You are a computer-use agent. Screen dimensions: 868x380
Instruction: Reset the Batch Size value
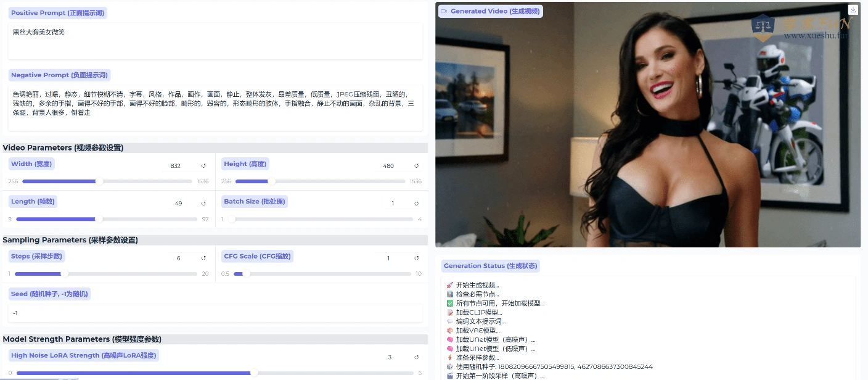click(416, 204)
